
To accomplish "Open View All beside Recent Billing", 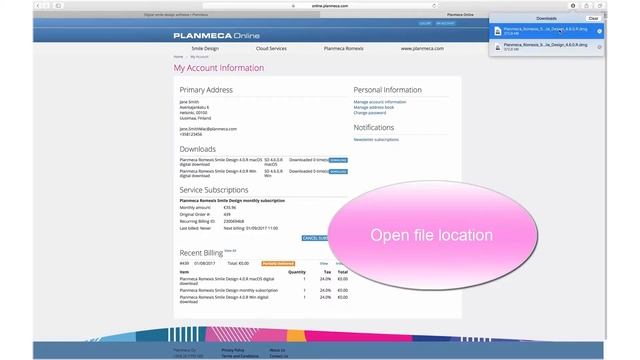I will click(230, 251).
